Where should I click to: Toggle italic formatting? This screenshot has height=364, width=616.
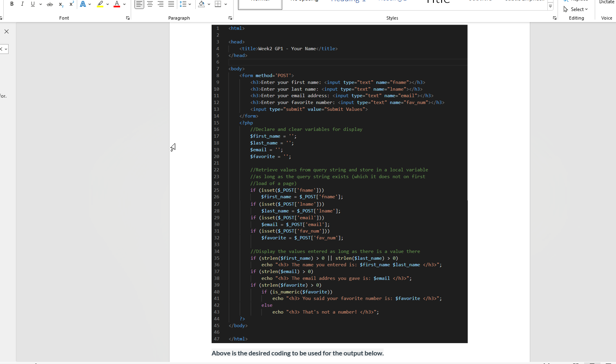22,4
